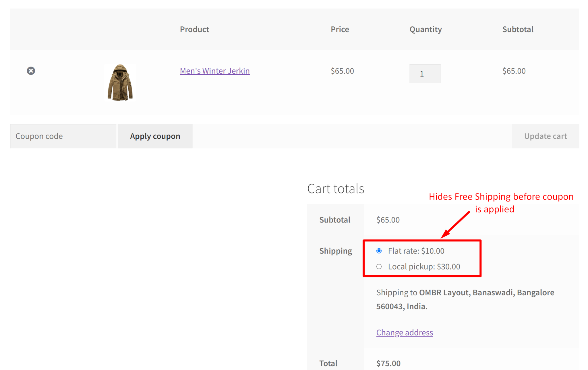Select Local pickup $30.00 shipping option
588x370 pixels.
coord(379,267)
